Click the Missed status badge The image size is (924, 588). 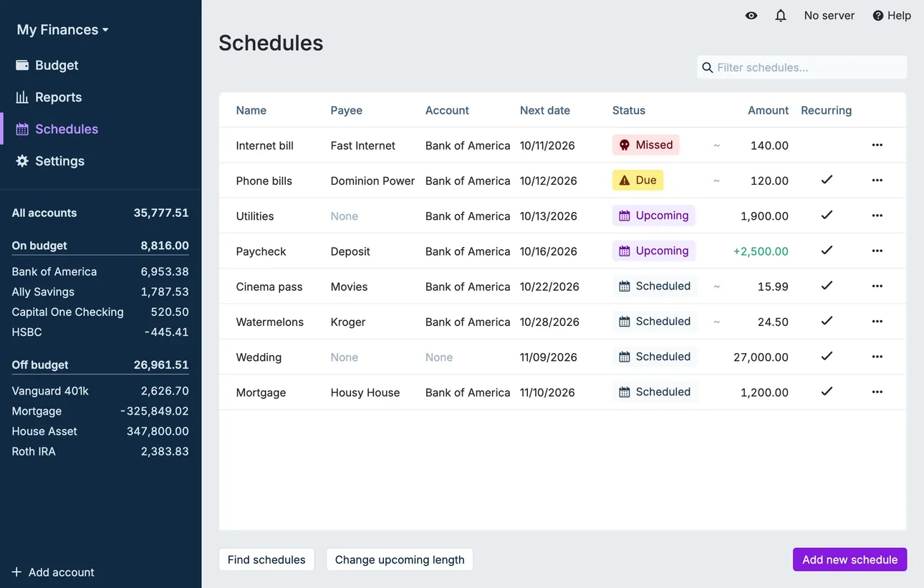(645, 145)
